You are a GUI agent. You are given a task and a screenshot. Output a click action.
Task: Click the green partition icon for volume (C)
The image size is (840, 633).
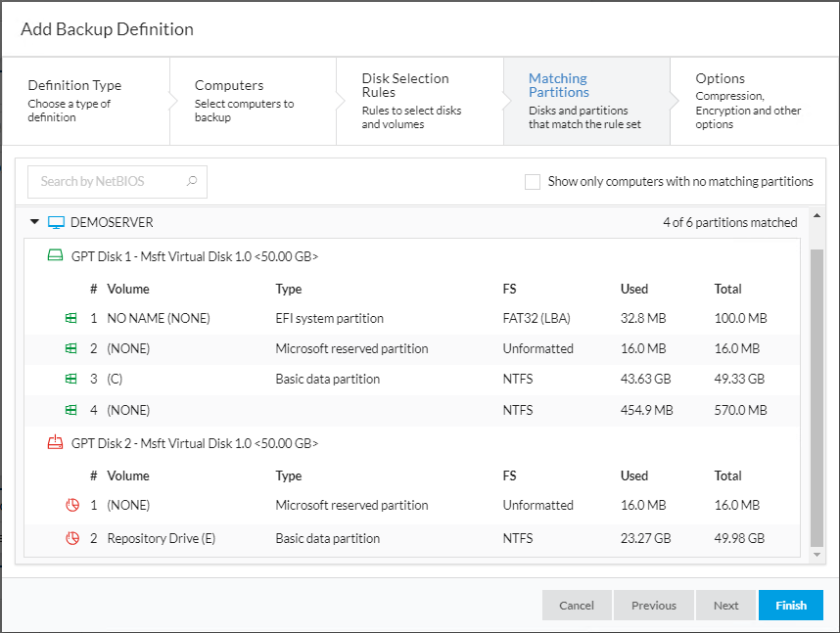tap(70, 379)
